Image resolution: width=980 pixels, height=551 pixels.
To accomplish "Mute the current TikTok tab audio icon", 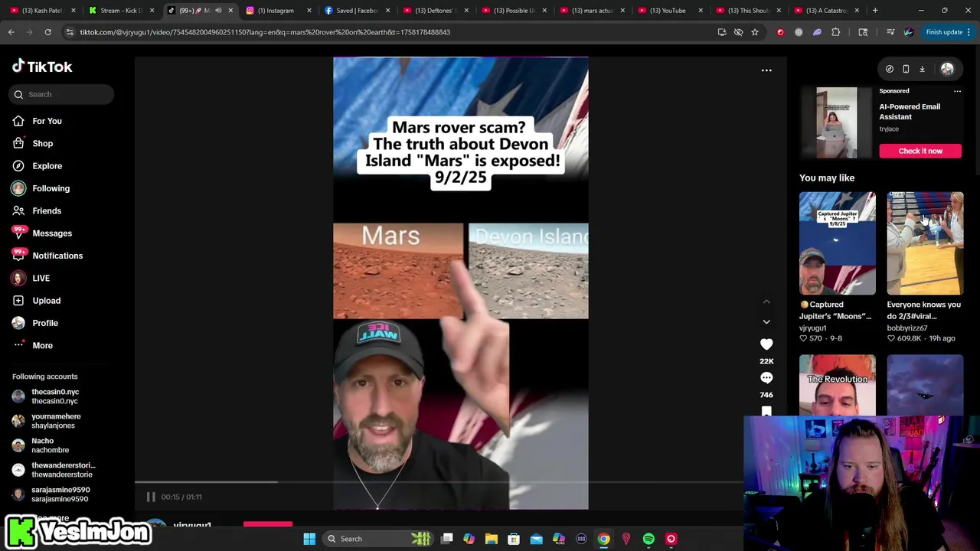I will point(218,11).
